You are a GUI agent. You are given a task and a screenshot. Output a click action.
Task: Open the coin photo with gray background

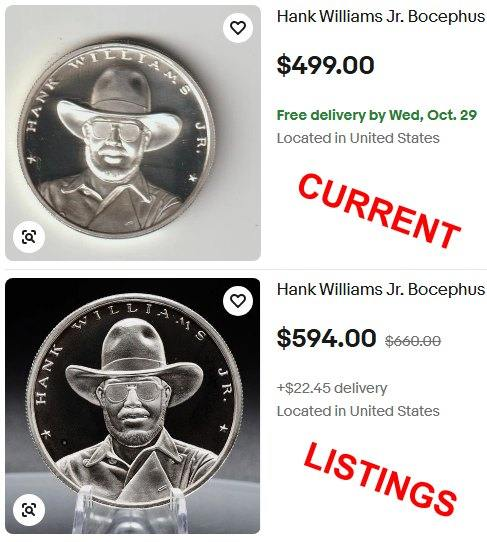(133, 133)
